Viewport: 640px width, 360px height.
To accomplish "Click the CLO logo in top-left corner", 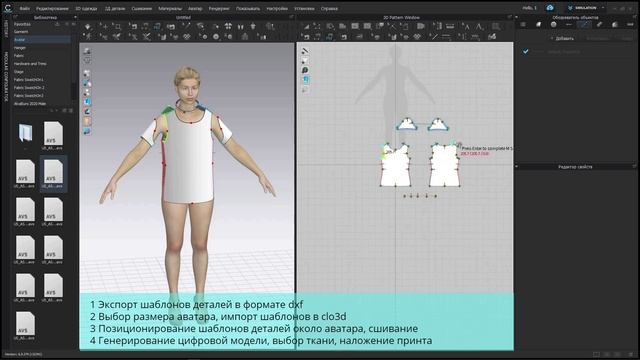I will [7, 8].
